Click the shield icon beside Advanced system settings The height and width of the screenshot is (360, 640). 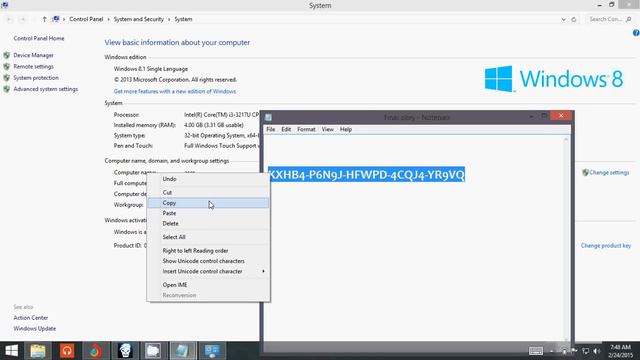point(6,89)
